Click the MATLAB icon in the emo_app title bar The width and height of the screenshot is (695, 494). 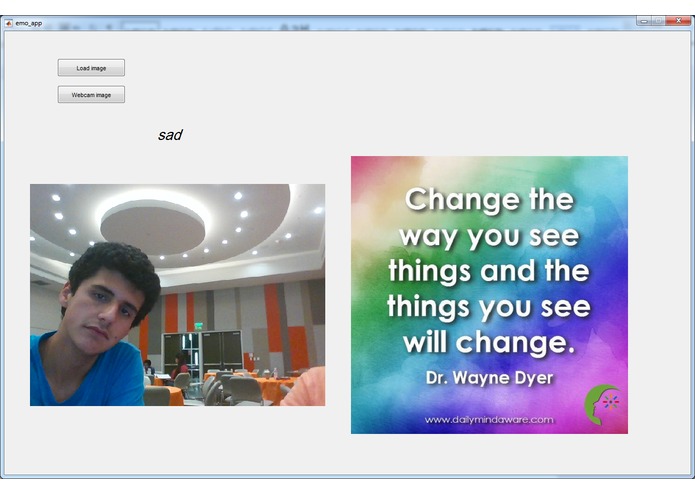point(8,23)
